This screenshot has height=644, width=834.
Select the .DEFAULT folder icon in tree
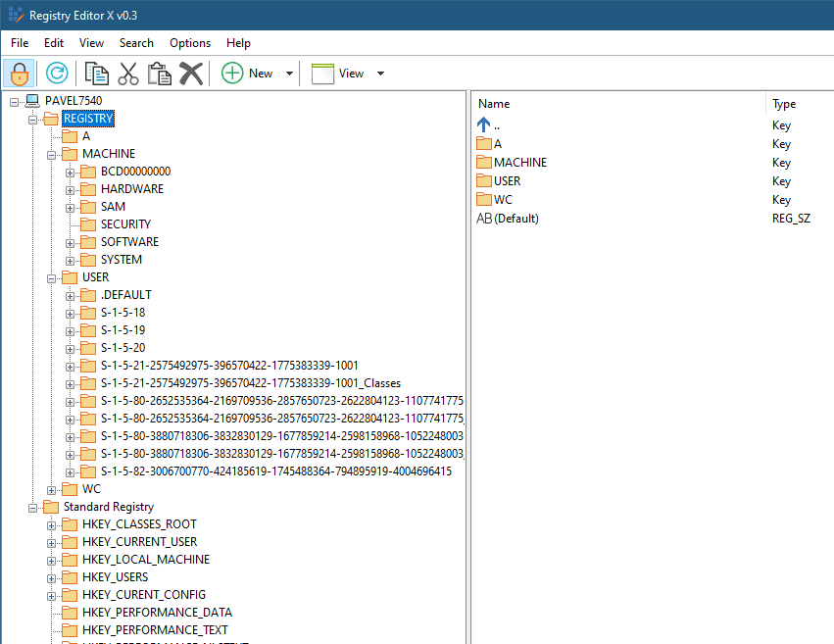pos(88,295)
